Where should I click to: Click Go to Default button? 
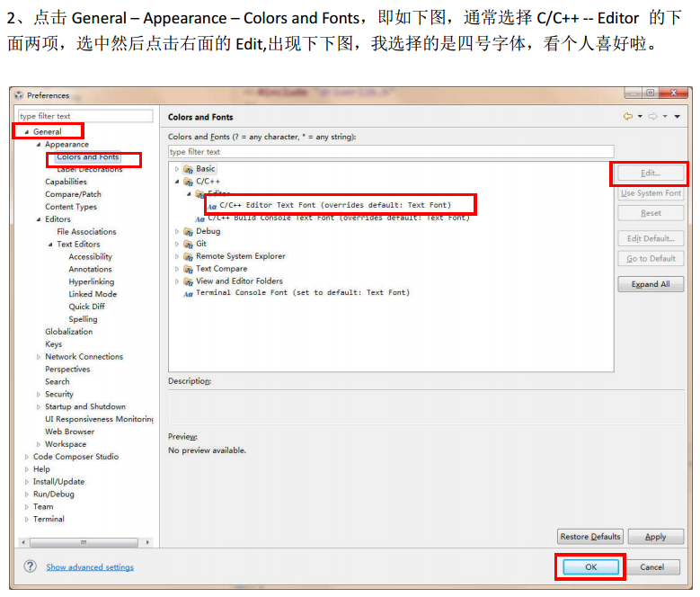coord(651,259)
